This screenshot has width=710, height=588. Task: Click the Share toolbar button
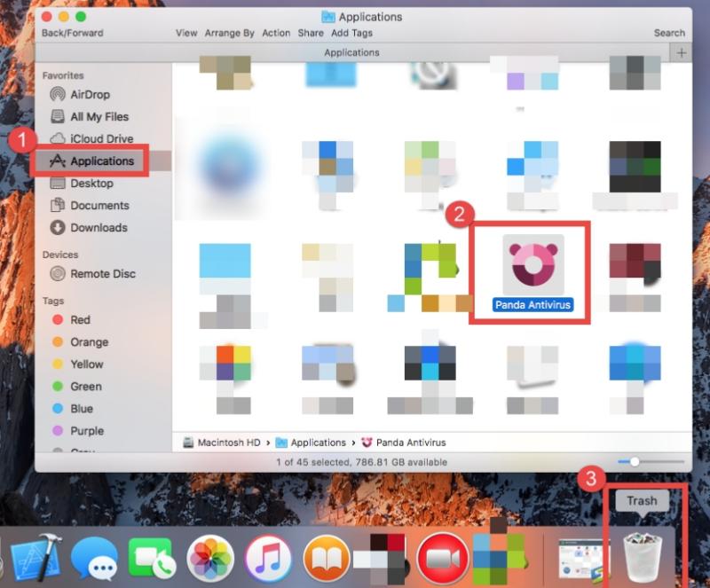click(311, 33)
